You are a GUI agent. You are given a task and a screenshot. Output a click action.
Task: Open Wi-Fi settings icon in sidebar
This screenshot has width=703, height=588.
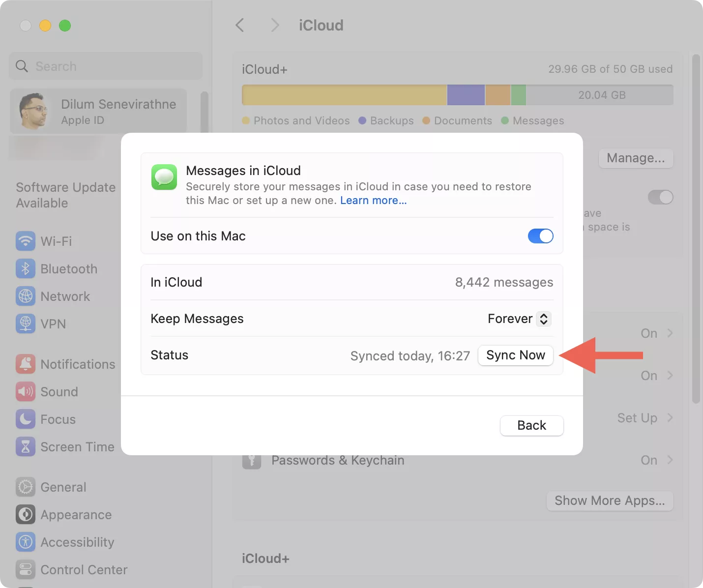[26, 241]
